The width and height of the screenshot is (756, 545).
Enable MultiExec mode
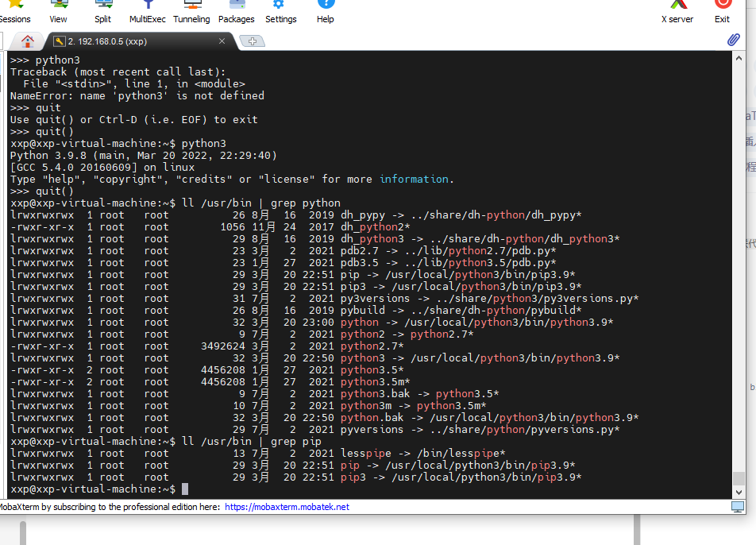tap(147, 11)
